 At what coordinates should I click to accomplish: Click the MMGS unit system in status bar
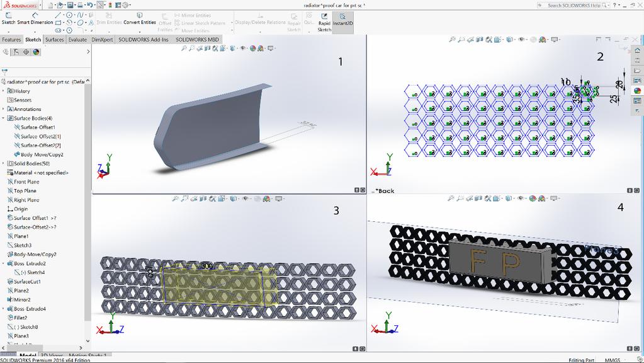click(x=613, y=360)
